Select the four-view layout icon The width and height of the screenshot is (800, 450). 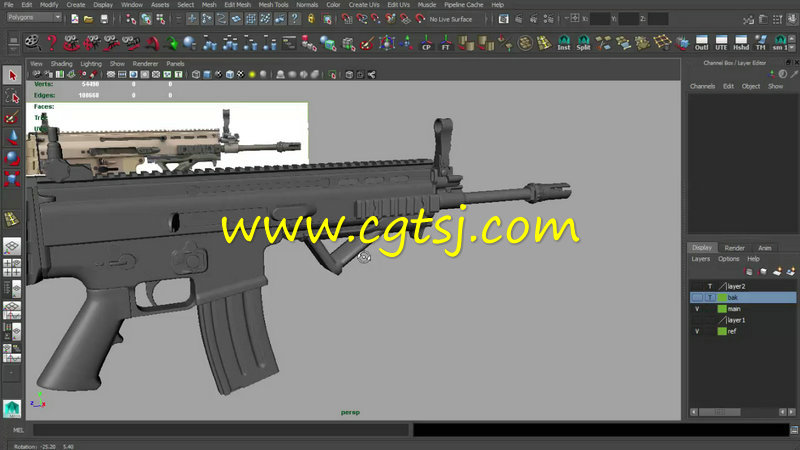coord(12,267)
